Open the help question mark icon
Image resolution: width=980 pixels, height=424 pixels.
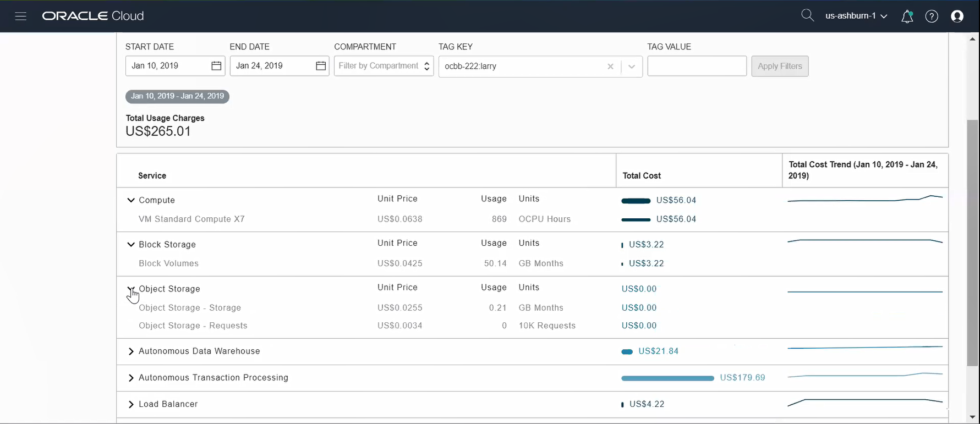(932, 16)
